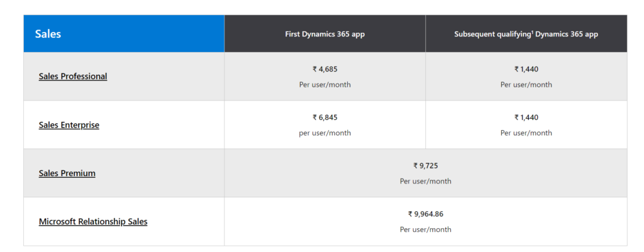Click the Subsequent qualifying Dynamics 365 app header
Image resolution: width=644 pixels, height=252 pixels.
[526, 34]
